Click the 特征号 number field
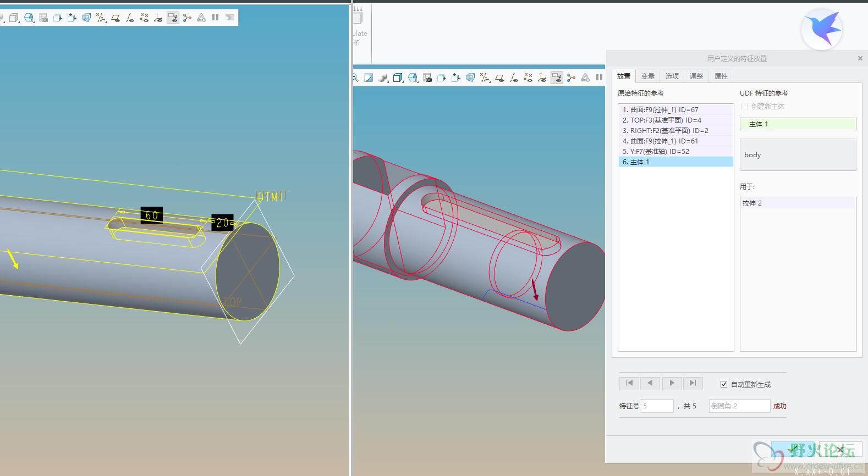This screenshot has height=476, width=868. tap(657, 406)
